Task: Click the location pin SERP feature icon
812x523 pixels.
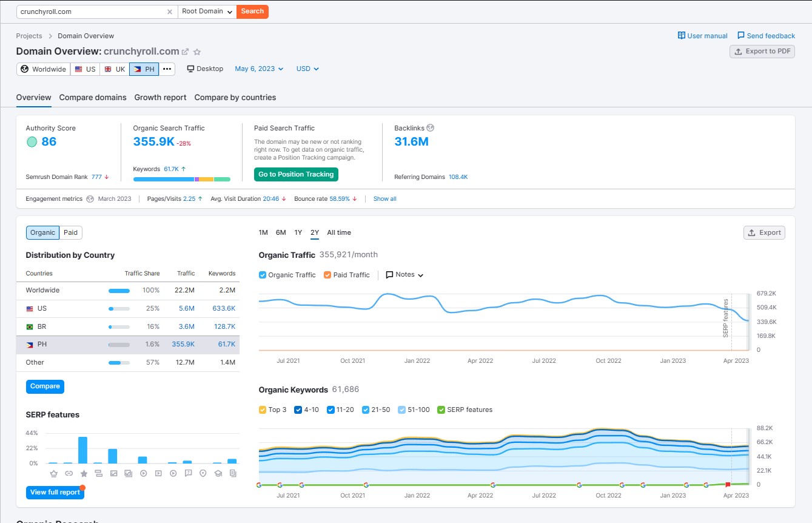Action: click(203, 474)
